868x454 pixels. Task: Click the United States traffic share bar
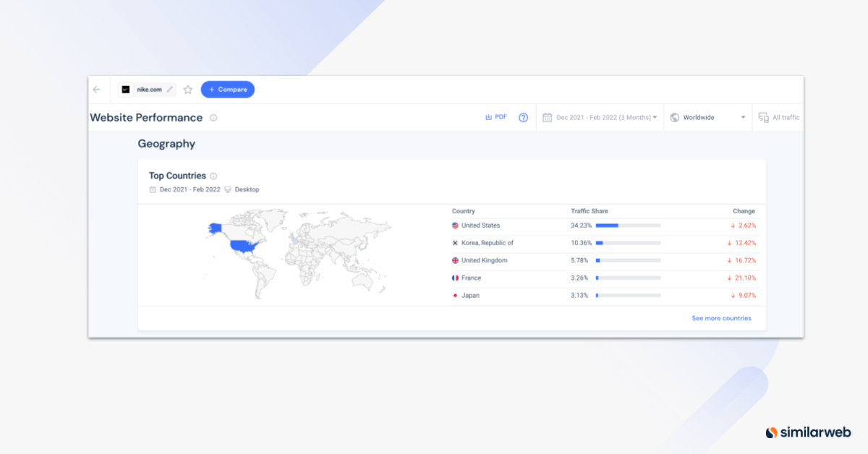tap(628, 226)
